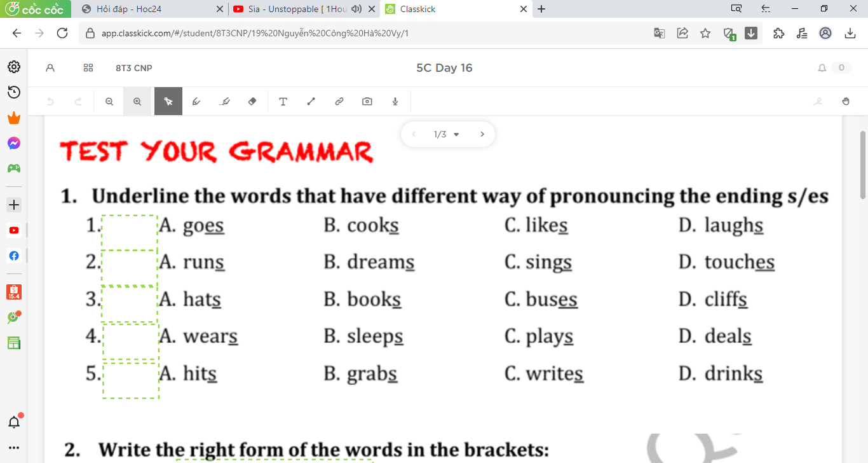
Task: Click the orange crown icon in sidebar
Action: (13, 118)
